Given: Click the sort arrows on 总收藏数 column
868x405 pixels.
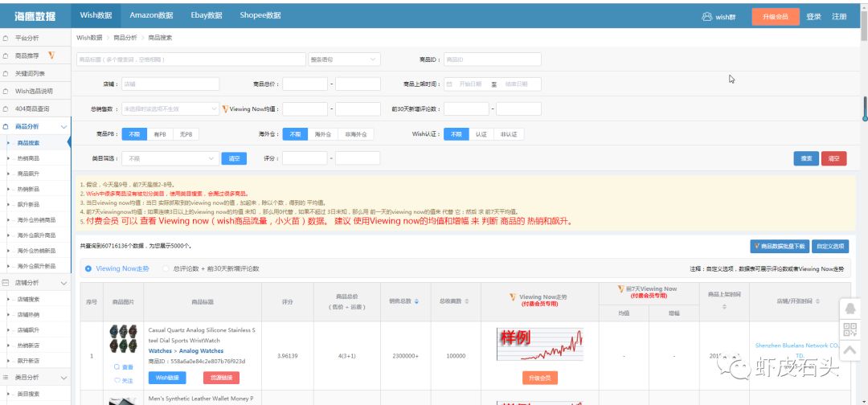Looking at the screenshot, I should [x=467, y=301].
